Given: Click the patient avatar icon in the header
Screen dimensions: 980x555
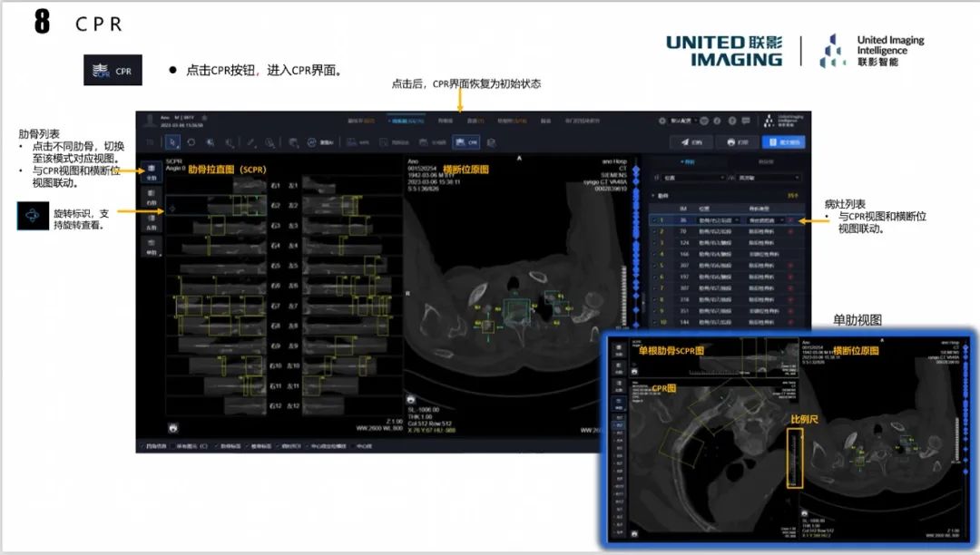Looking at the screenshot, I should [x=150, y=120].
